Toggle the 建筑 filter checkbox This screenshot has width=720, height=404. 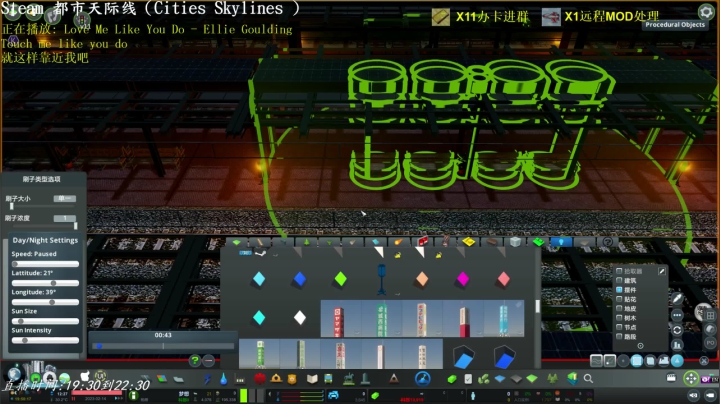pos(619,280)
